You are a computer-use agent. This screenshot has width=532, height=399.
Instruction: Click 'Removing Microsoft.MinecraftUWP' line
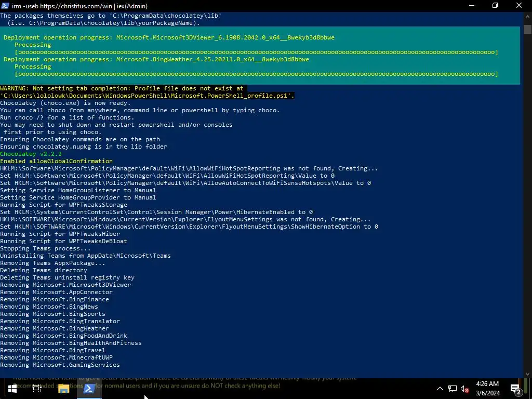56,357
